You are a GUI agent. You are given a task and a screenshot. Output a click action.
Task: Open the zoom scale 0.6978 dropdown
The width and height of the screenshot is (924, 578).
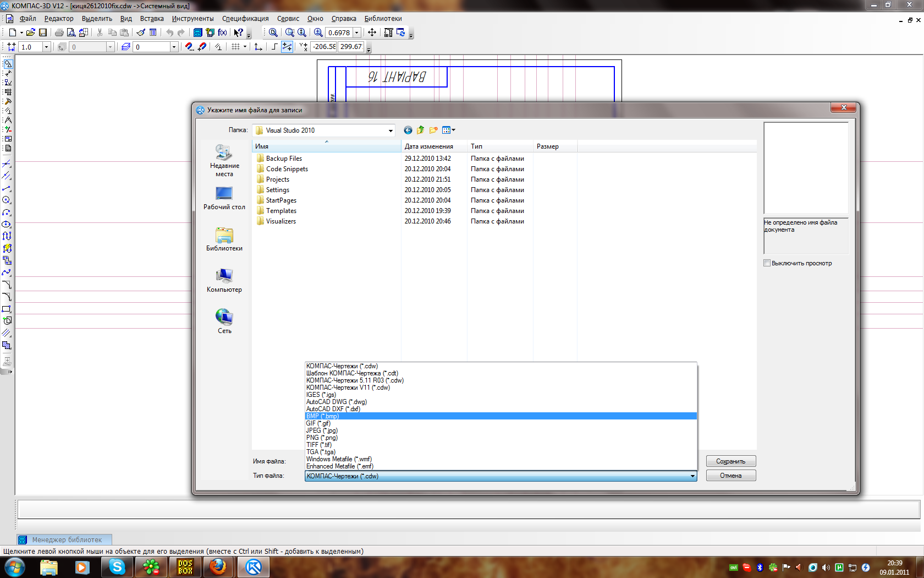tap(356, 32)
